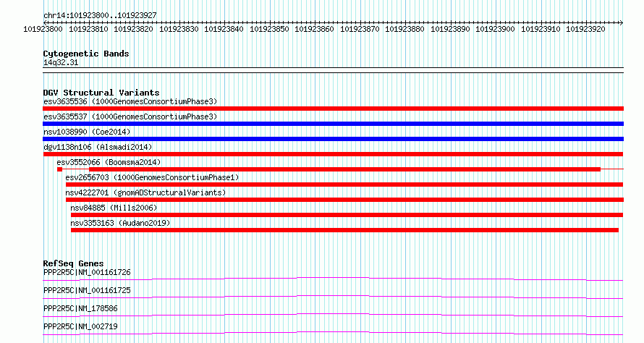Screen dimensions: 644x343
Task: Open the dgv1138n106 (Alsmadi2014) variant label
Action: [x=98, y=147]
